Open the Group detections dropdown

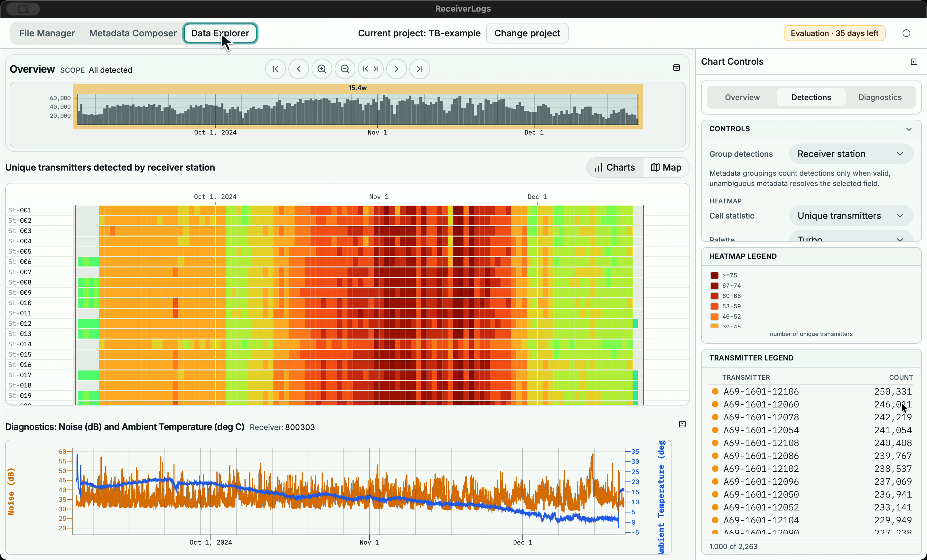851,154
